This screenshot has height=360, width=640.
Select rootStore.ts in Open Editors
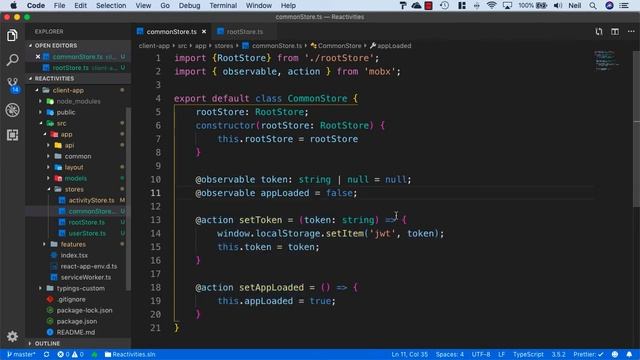tap(70, 68)
